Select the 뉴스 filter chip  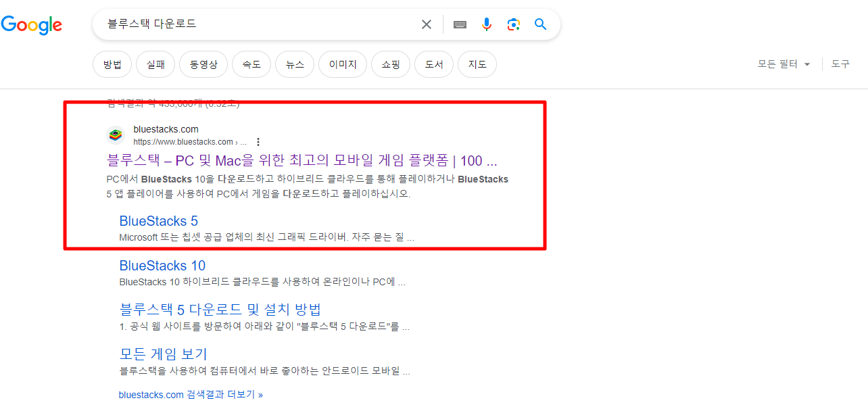click(295, 65)
